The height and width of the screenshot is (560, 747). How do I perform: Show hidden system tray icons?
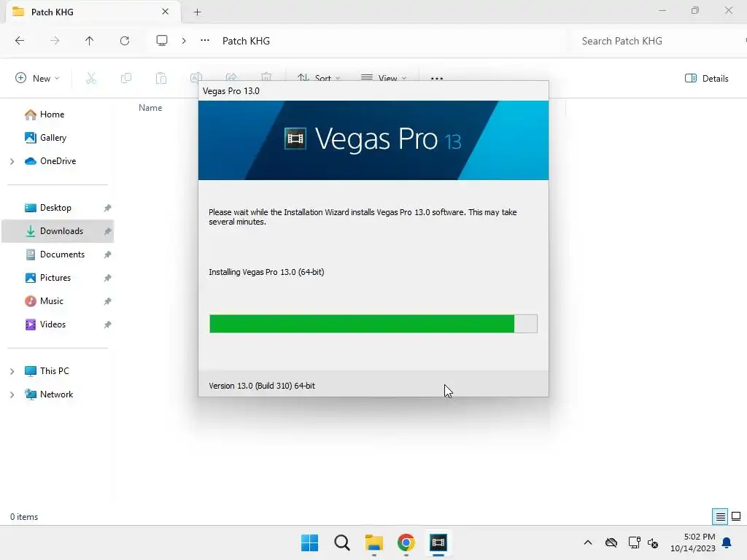pos(588,542)
